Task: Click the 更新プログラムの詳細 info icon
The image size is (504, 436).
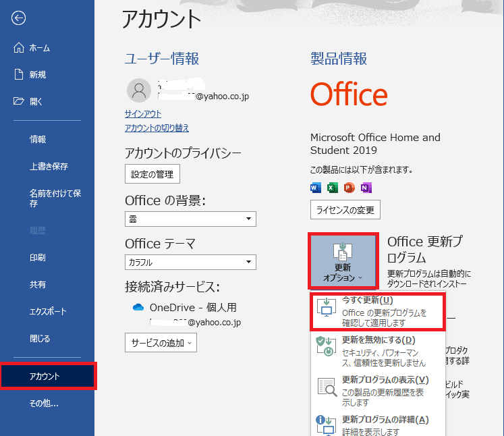Action: pyautogui.click(x=327, y=425)
